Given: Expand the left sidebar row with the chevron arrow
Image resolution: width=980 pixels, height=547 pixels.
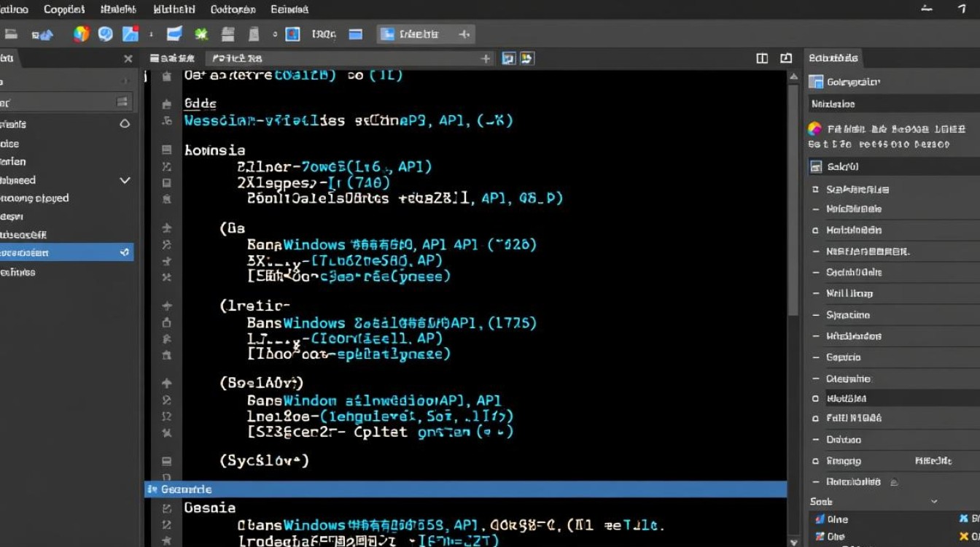Looking at the screenshot, I should [x=125, y=180].
